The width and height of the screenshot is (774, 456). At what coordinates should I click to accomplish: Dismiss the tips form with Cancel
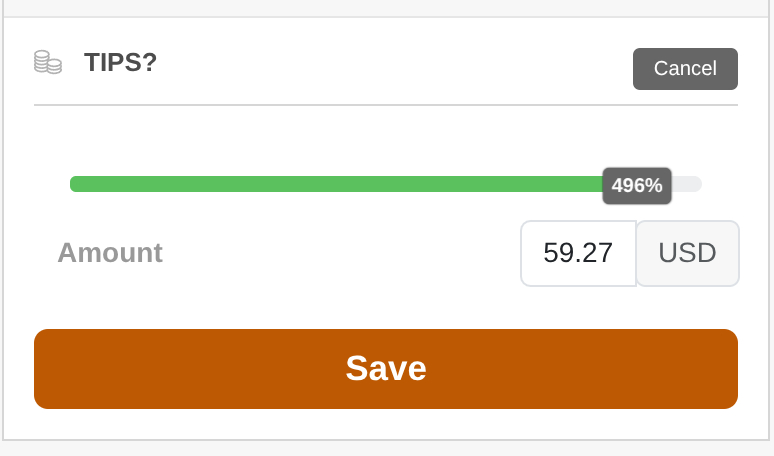(685, 69)
